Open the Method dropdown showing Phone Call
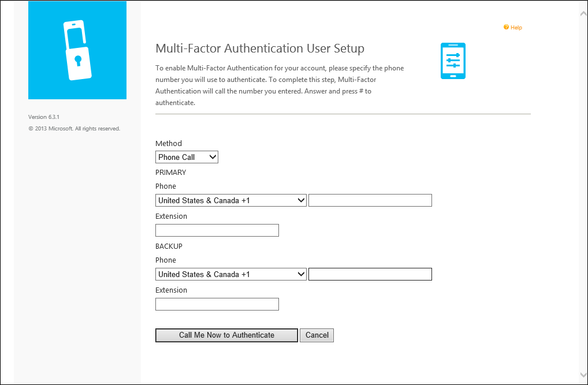The image size is (588, 385). click(x=186, y=156)
